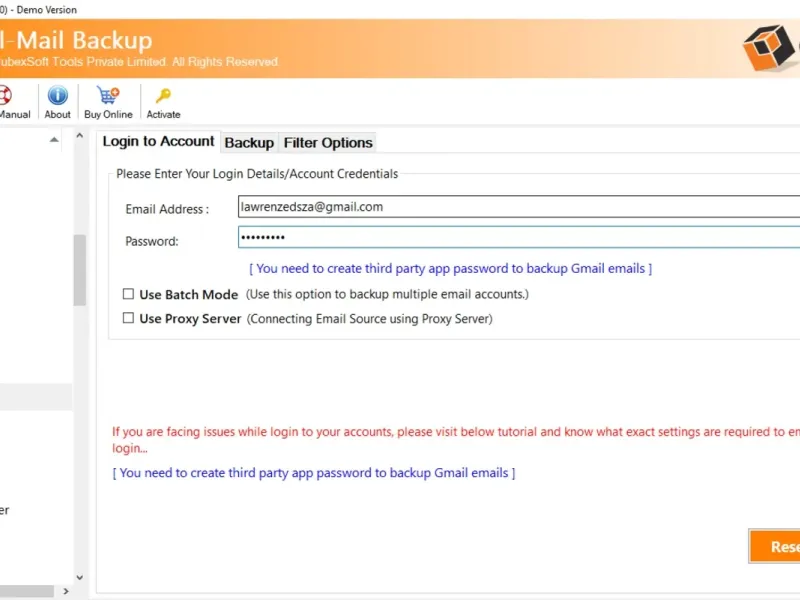Collapse the left panel up triangle
Screen dimensions: 800x600
tap(54, 140)
